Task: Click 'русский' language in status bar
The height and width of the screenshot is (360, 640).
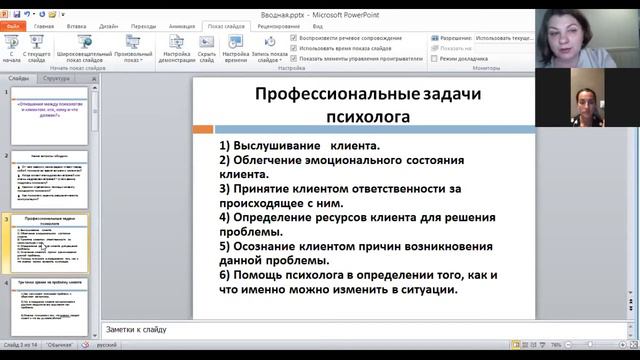Action: pos(107,345)
